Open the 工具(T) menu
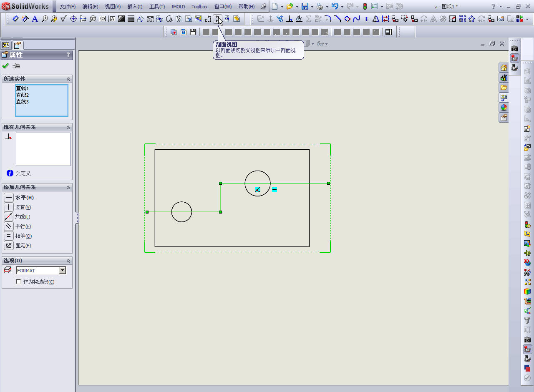This screenshot has height=392, width=534. pyautogui.click(x=157, y=7)
